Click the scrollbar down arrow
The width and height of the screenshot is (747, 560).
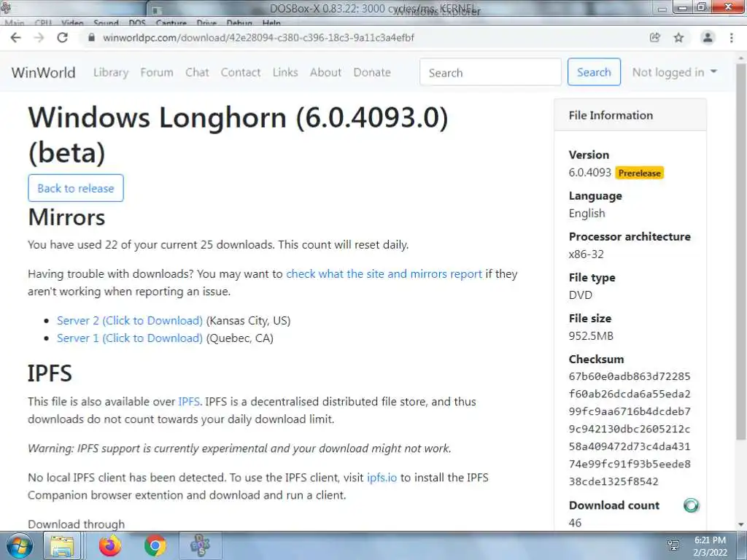(740, 524)
